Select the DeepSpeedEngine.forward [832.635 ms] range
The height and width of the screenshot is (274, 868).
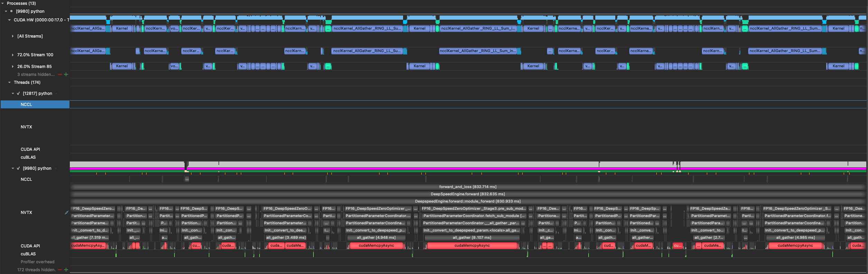[468, 194]
